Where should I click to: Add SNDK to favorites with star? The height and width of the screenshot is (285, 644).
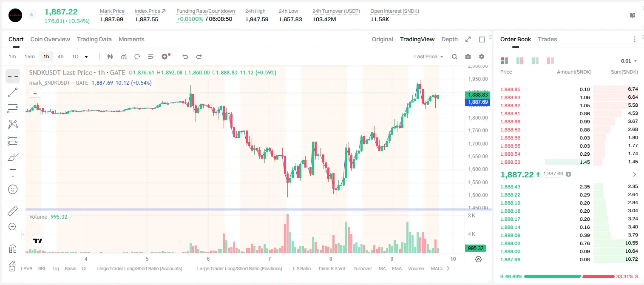(31, 15)
